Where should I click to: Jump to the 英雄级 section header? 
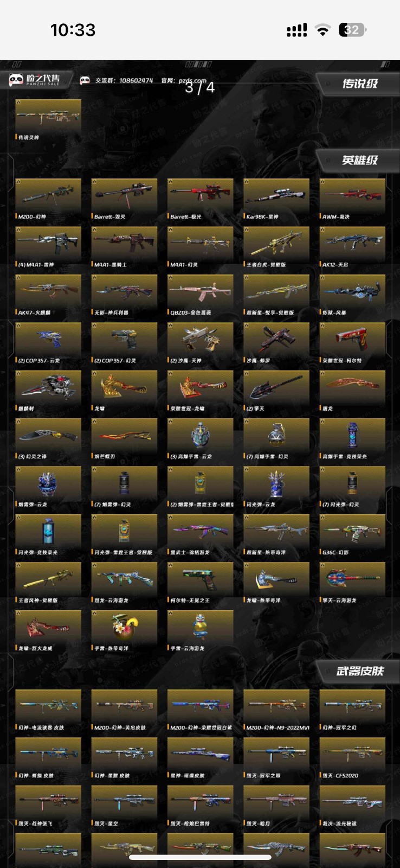359,160
